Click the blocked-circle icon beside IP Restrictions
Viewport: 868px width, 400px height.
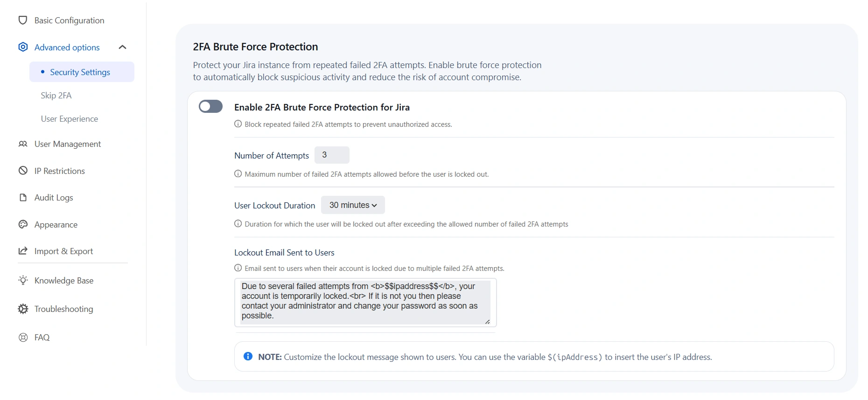pyautogui.click(x=22, y=171)
